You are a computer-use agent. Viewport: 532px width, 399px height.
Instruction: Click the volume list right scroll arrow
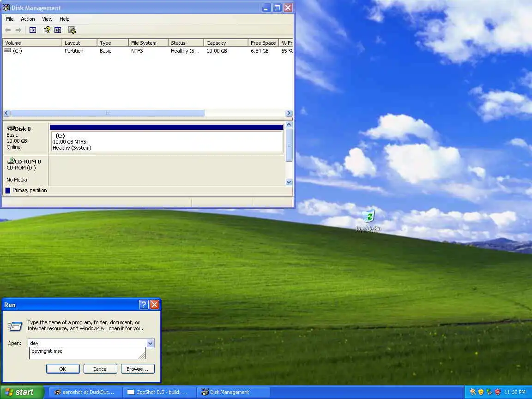(289, 113)
